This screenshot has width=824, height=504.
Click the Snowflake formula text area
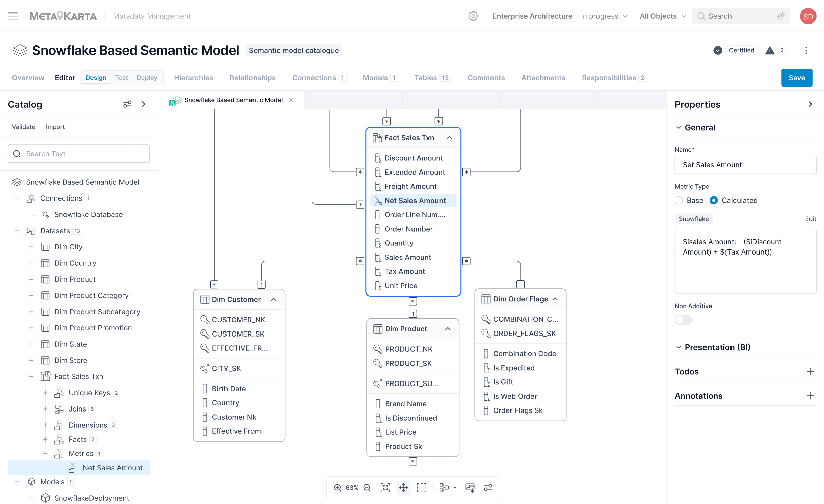[x=745, y=261]
